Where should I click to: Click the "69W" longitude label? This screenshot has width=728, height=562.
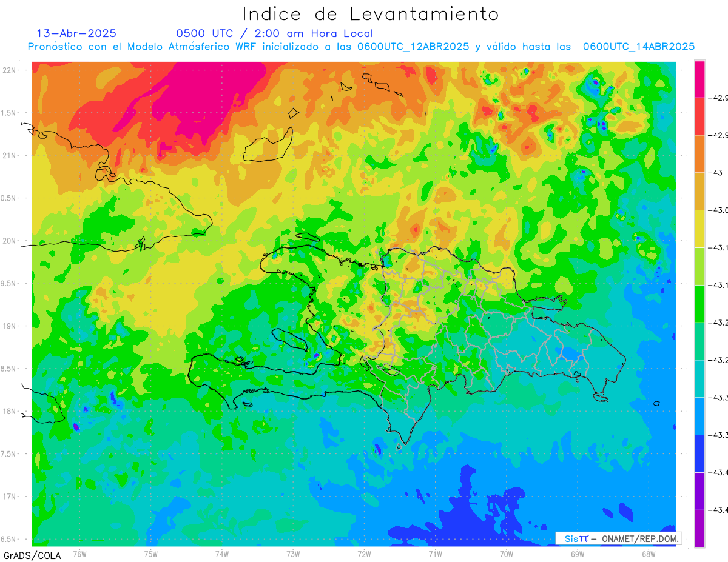pos(578,554)
